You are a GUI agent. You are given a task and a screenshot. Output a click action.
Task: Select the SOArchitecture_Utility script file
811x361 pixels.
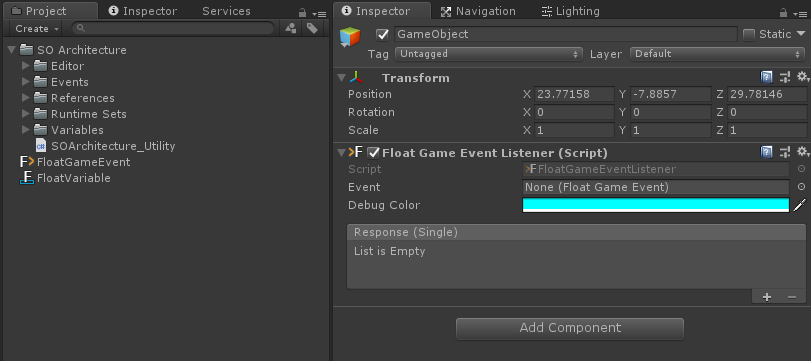point(113,146)
